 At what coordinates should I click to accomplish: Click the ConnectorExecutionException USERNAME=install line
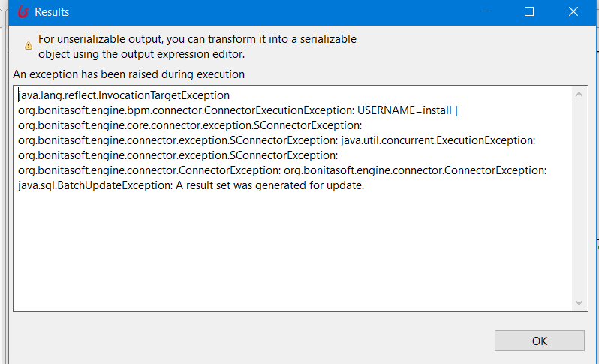tap(238, 110)
